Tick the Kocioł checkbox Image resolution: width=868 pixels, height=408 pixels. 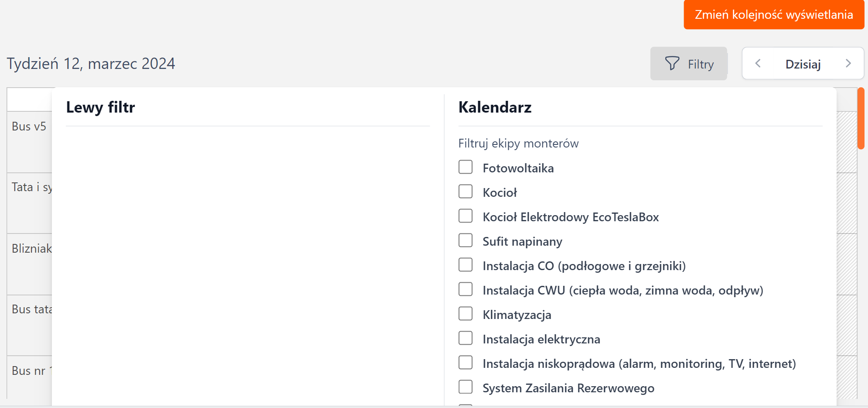[466, 192]
